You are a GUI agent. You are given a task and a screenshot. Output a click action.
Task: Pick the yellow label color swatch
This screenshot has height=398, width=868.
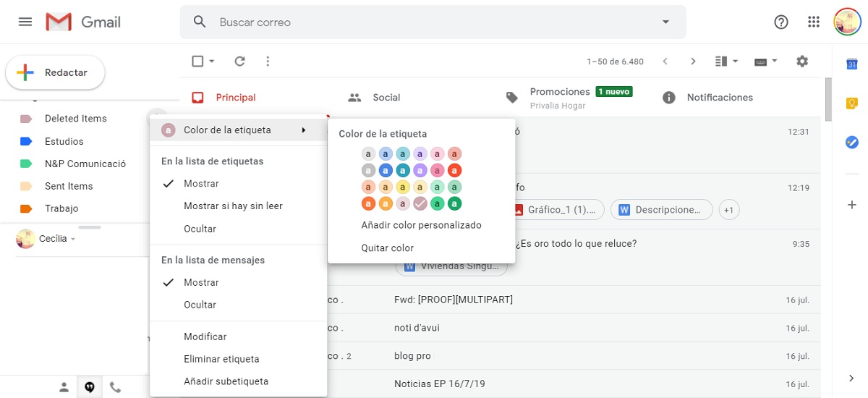tap(402, 187)
